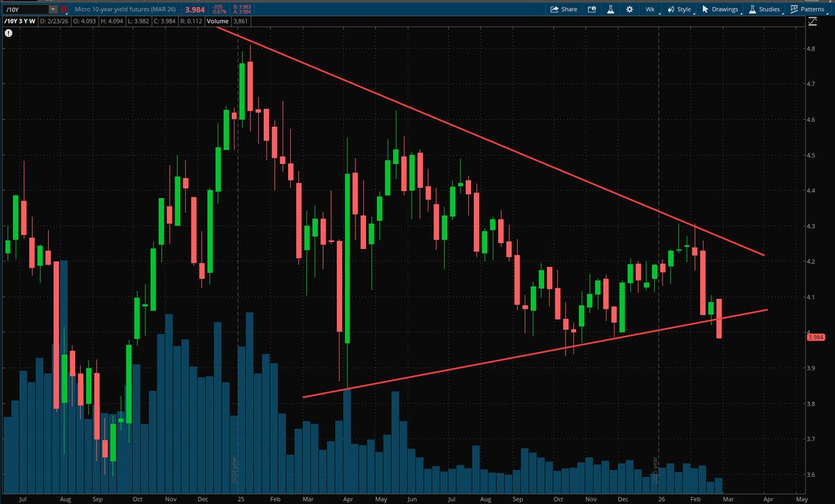
Task: Click the net change -0.87% text
Action: (218, 13)
